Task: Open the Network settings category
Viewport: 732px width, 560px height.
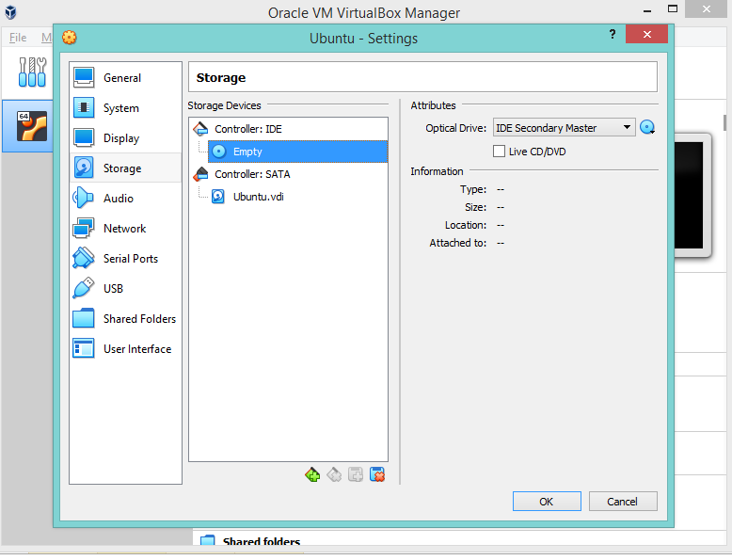Action: coord(125,229)
